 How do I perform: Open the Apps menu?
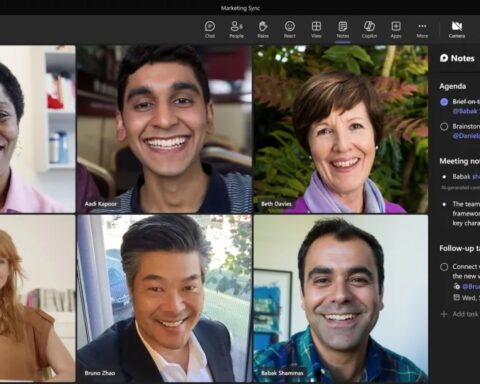396,29
